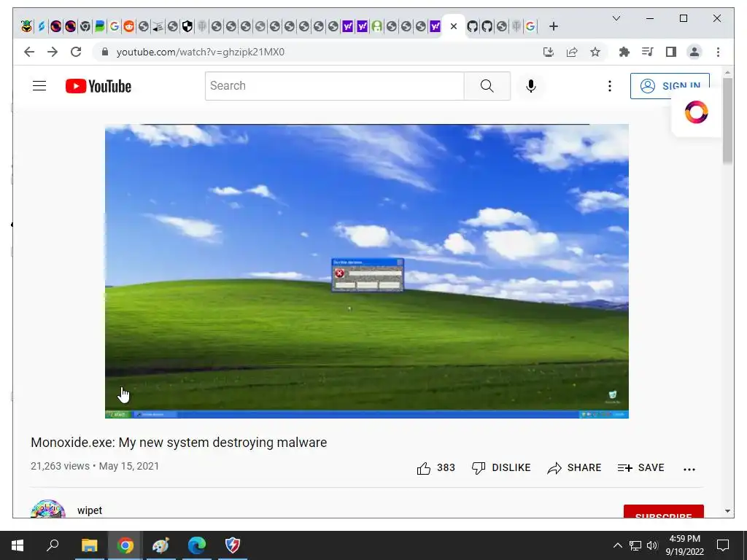Open YouTube settings three-dot menu
The height and width of the screenshot is (560, 747).
(609, 86)
